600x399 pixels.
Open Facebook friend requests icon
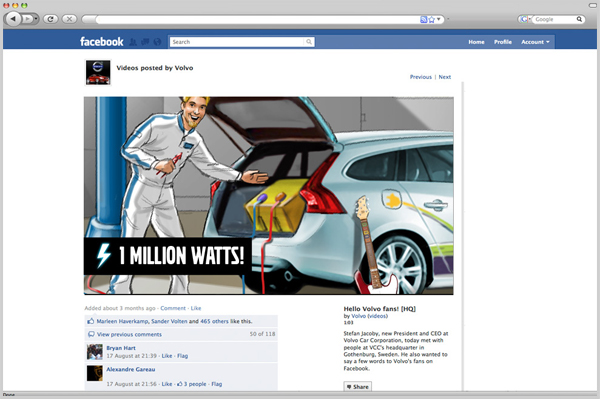pos(133,42)
